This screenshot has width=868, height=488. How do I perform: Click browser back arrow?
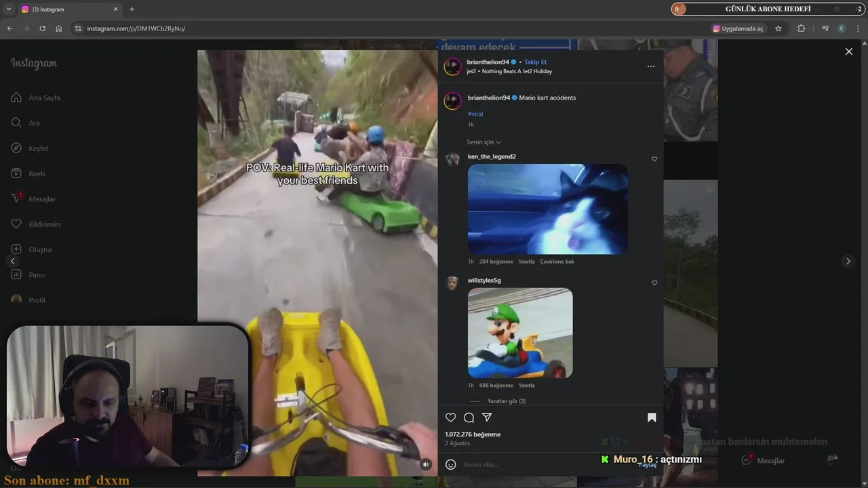(x=9, y=28)
